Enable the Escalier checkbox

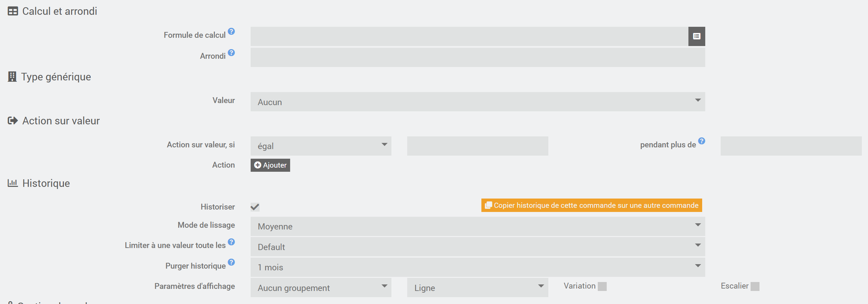point(755,286)
